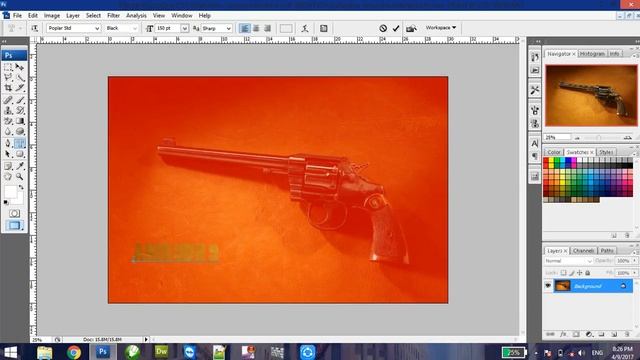This screenshot has width=640, height=360.
Task: Center align text
Action: 256,28
